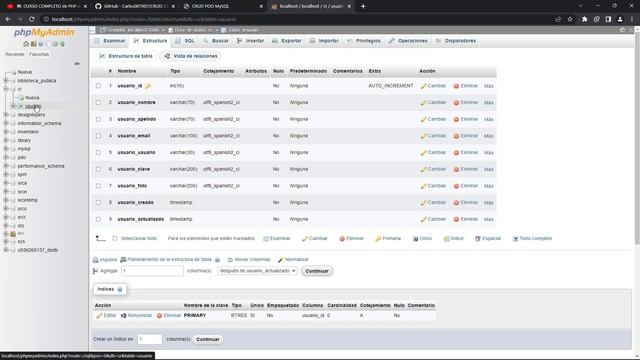This screenshot has height=360, width=640.
Task: Click the phpMyAdmin documentation blue help icon
Action: [x=40, y=44]
